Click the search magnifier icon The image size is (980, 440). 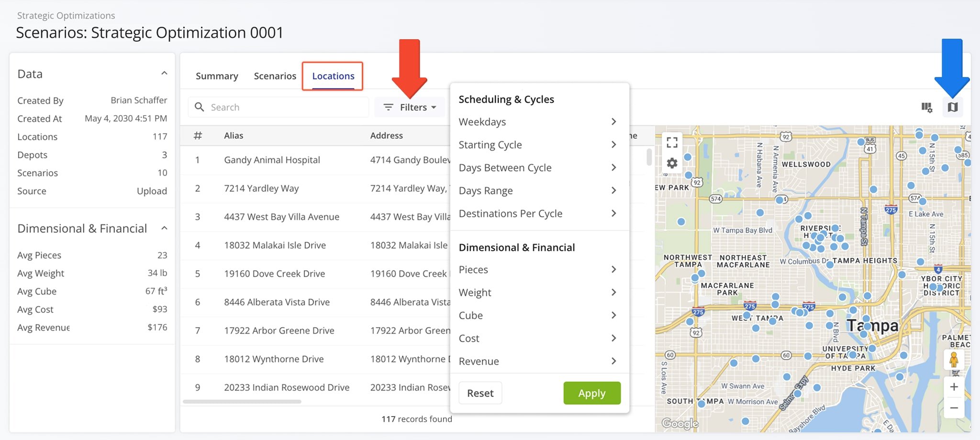(x=200, y=107)
